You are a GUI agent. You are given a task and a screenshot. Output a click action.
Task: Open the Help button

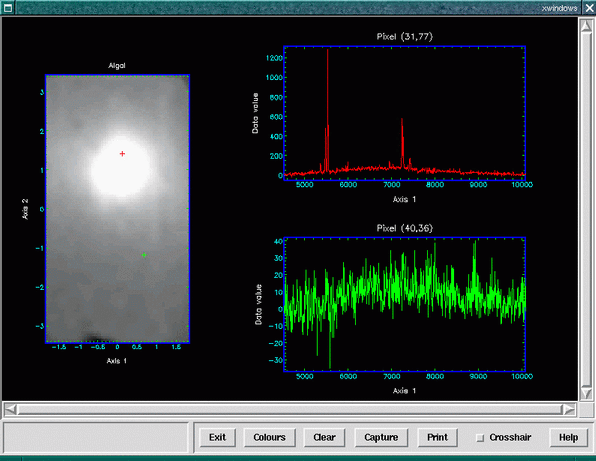[568, 438]
